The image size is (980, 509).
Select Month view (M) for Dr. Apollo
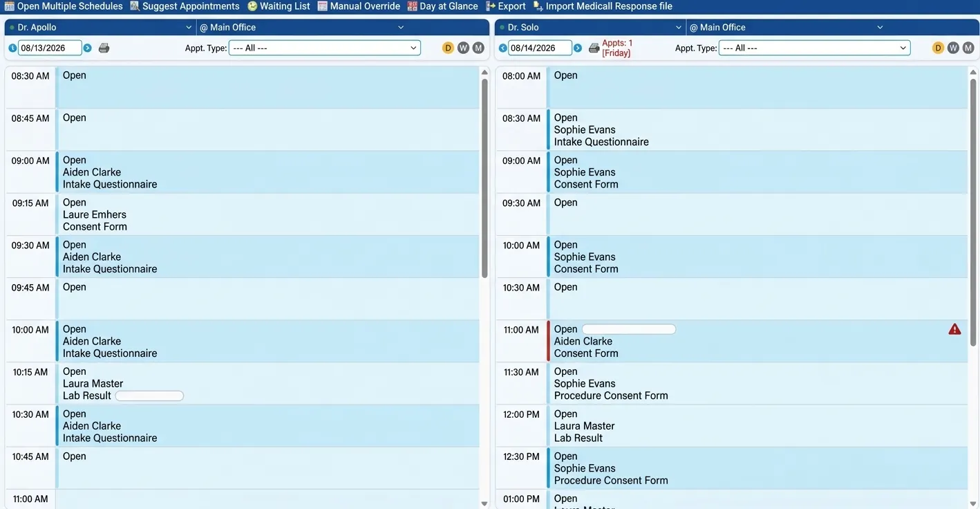point(478,48)
